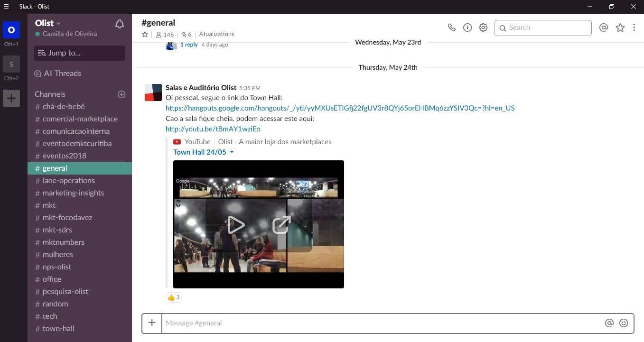Open the lane-operations channel

point(80,181)
